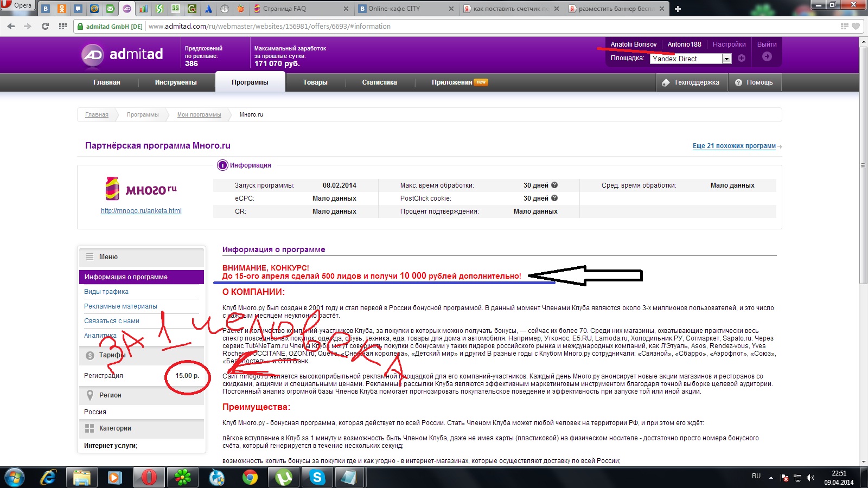This screenshot has height=488, width=868.
Task: Switch to the pinned bar-chart statistics tab
Action: tap(143, 9)
